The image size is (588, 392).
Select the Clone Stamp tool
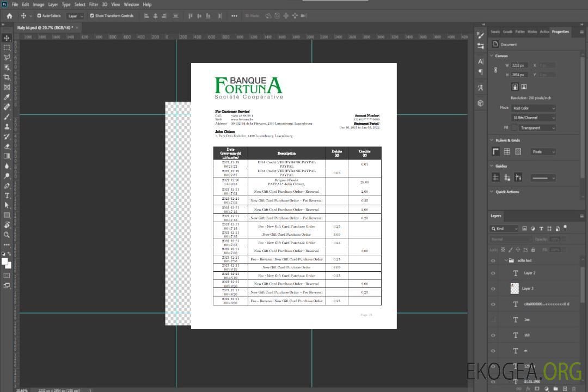[x=7, y=127]
